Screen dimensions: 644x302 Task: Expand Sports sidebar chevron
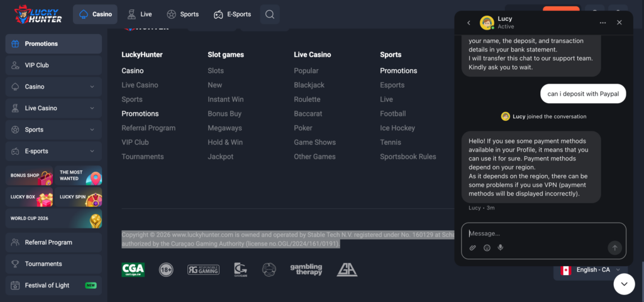pos(92,130)
